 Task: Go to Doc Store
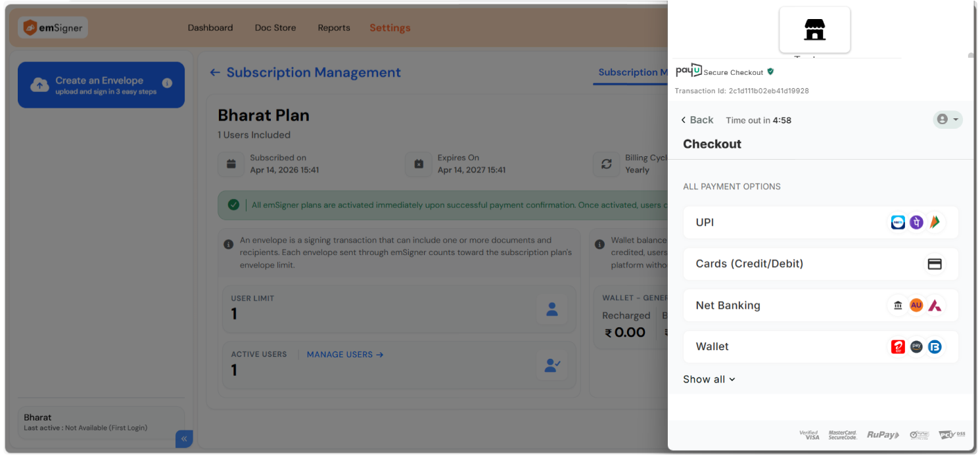(275, 28)
